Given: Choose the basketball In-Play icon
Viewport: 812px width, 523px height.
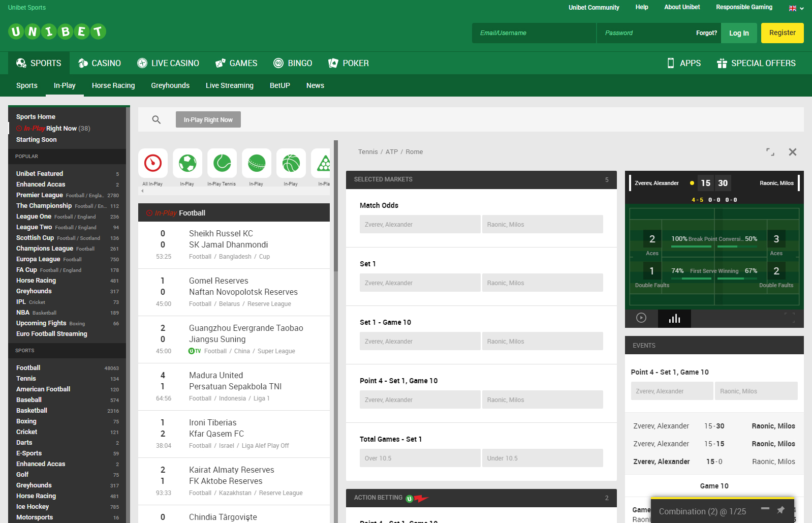Looking at the screenshot, I should click(291, 163).
